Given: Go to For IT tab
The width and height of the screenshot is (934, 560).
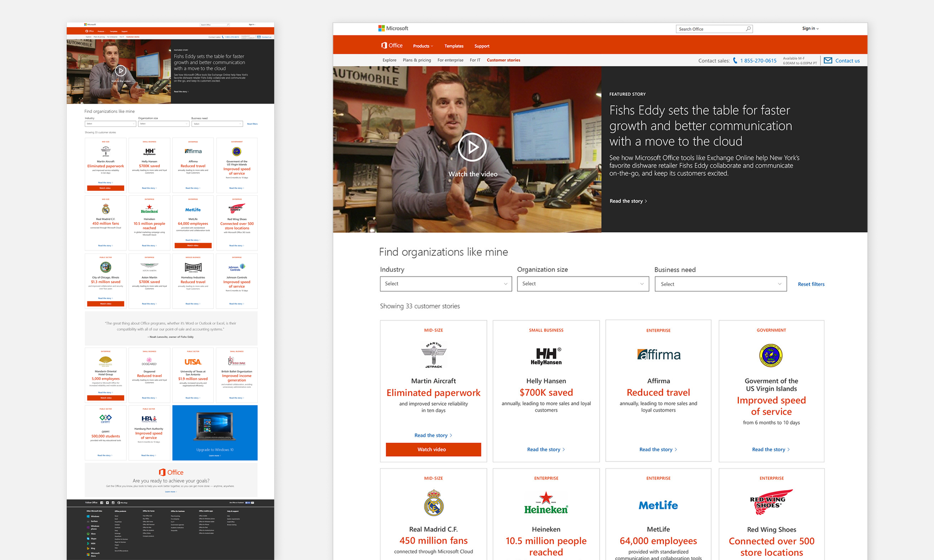Looking at the screenshot, I should pyautogui.click(x=475, y=60).
